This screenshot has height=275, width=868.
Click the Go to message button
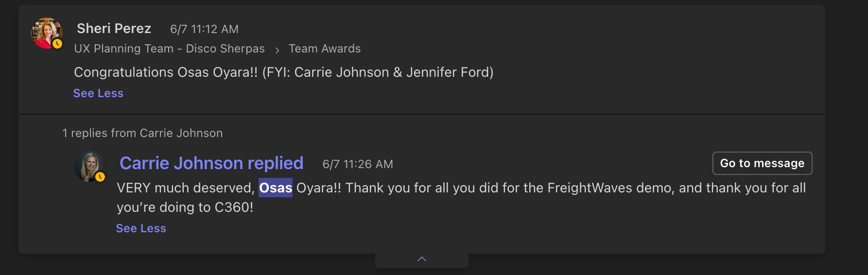pos(762,163)
